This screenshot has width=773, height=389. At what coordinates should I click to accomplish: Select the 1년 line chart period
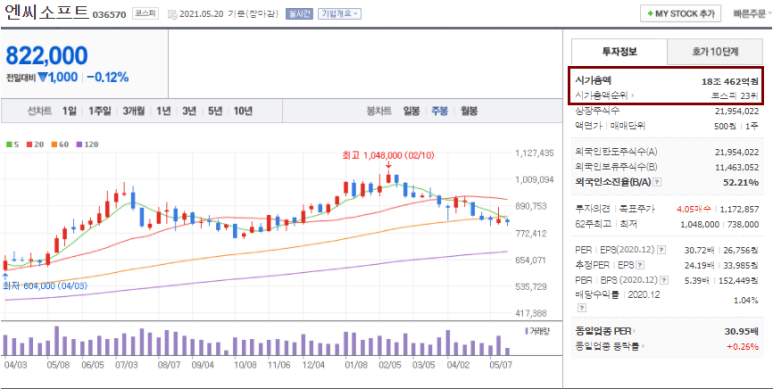click(164, 111)
